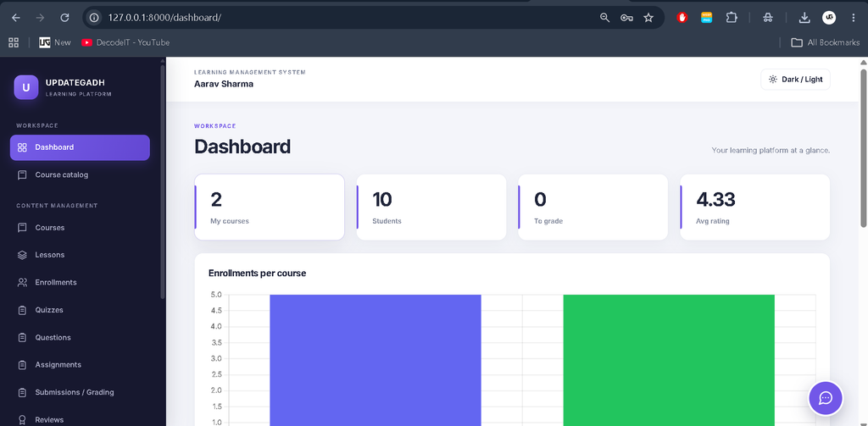Click the Submissions / Grading clipboard icon
The height and width of the screenshot is (426, 868).
click(22, 392)
